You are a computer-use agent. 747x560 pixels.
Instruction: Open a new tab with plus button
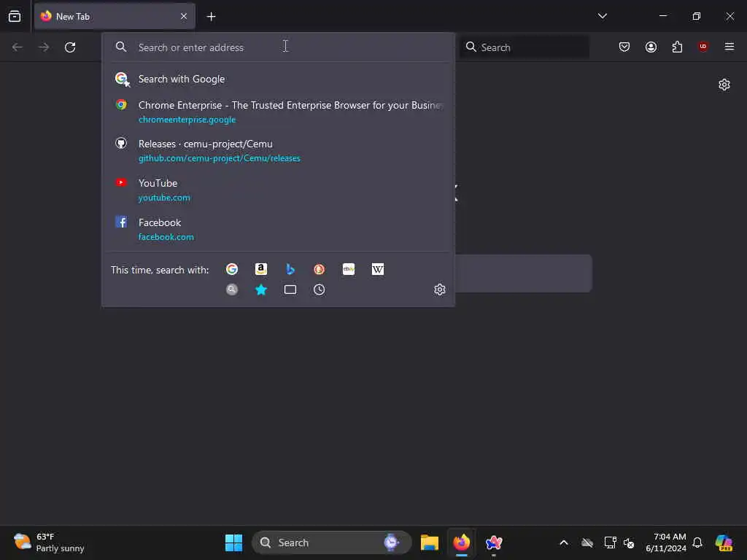[x=211, y=17]
